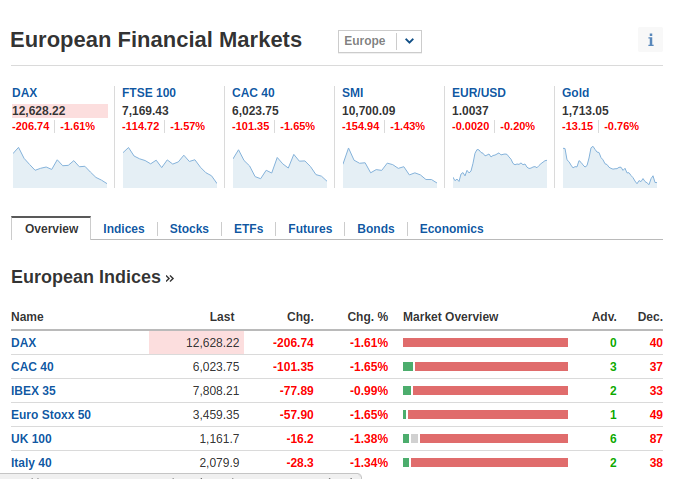This screenshot has height=479, width=679.
Task: Switch to the Bonds tab
Action: click(x=376, y=229)
